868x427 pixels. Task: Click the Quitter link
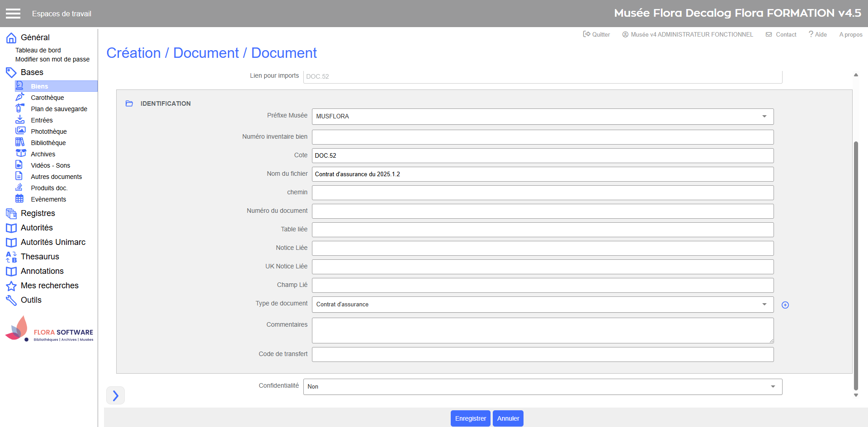597,34
